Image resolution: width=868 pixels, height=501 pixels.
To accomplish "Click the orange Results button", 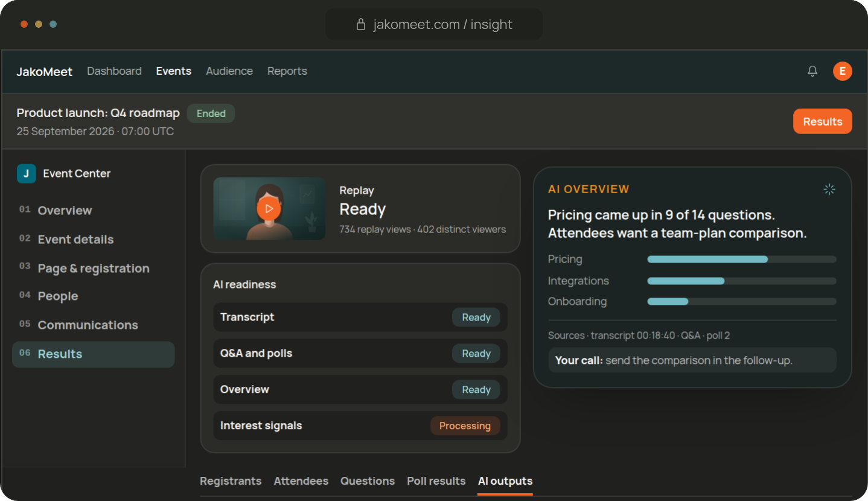I will pyautogui.click(x=823, y=121).
